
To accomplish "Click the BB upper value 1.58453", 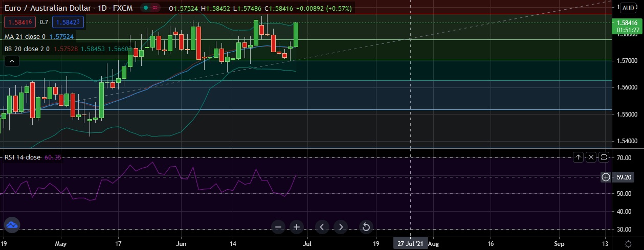I will (93, 49).
